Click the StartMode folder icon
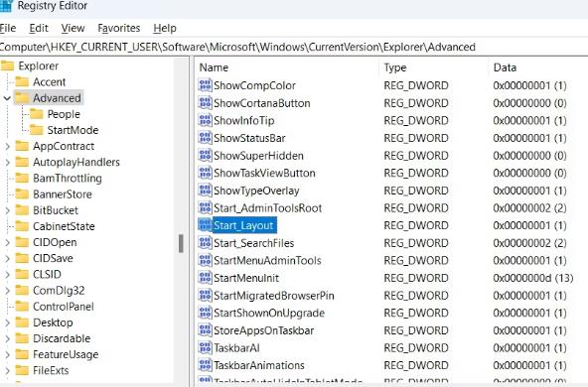Viewport: 588px width, 387px height. click(x=37, y=130)
